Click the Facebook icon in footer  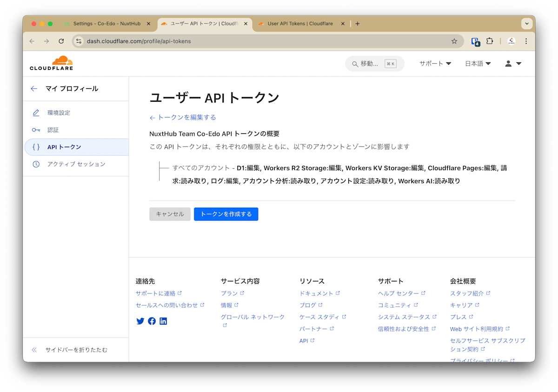pos(152,321)
